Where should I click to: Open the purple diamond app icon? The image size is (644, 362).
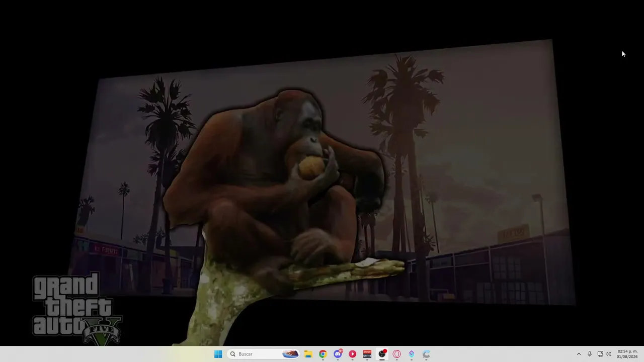coord(412,354)
